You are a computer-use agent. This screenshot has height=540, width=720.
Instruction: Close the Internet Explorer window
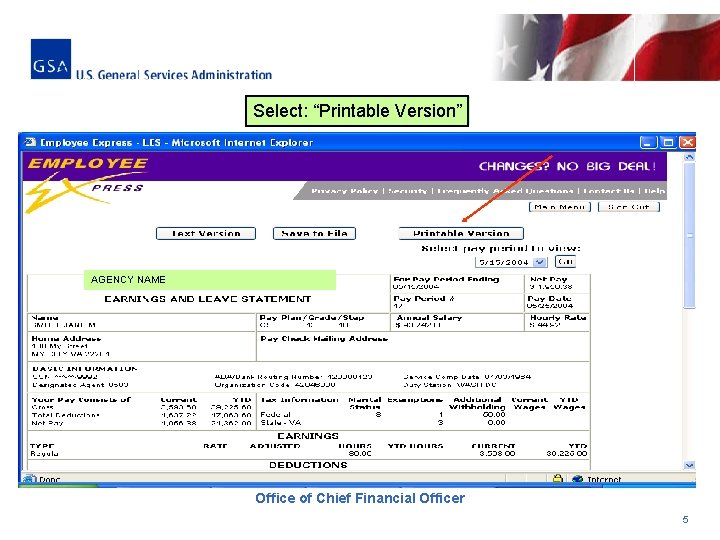(687, 142)
